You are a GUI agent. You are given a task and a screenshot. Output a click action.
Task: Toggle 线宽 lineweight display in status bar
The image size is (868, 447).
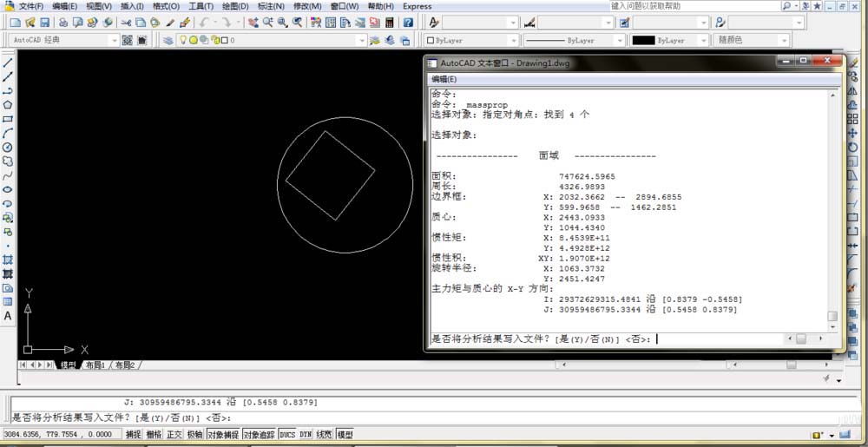pyautogui.click(x=324, y=435)
